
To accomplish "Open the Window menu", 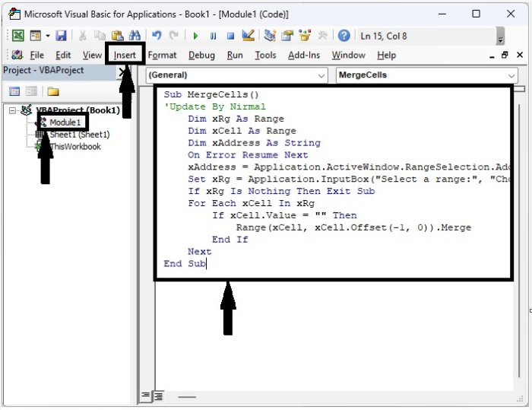I will click(348, 55).
